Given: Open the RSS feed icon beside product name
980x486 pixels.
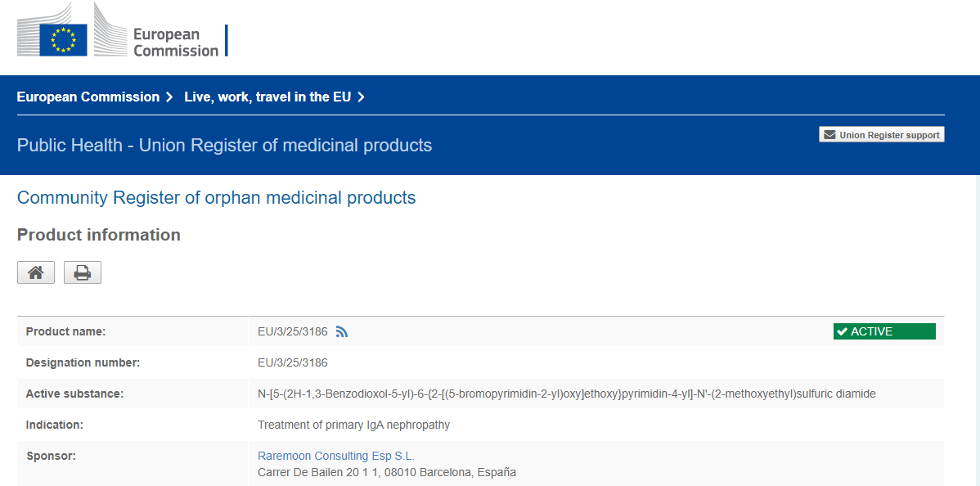Looking at the screenshot, I should click(342, 332).
